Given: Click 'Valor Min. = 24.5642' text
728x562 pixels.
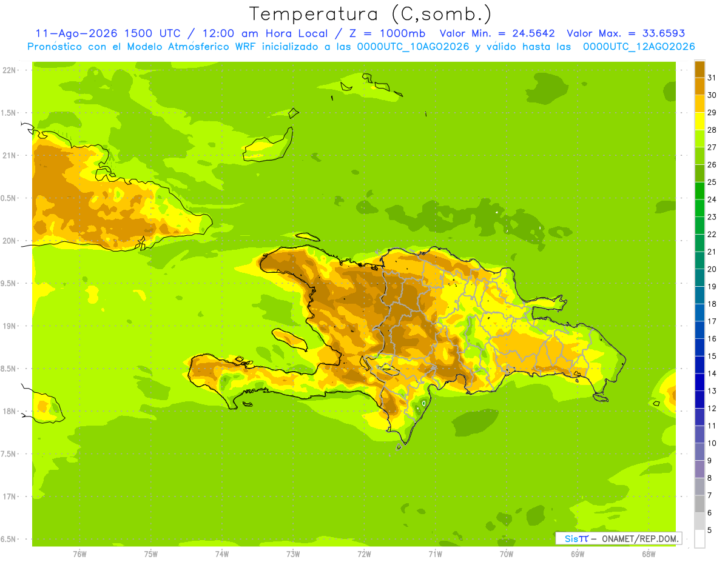Looking at the screenshot, I should (x=497, y=33).
